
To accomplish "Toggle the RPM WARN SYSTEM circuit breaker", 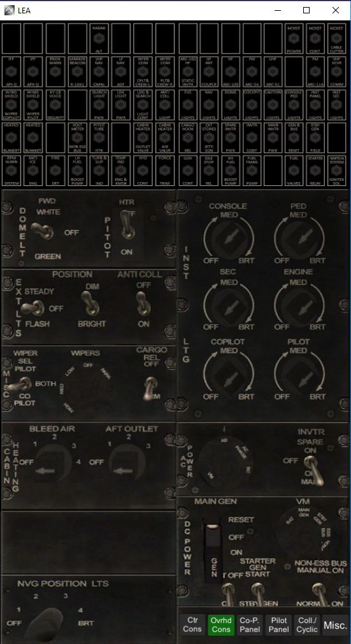I will click(x=11, y=171).
